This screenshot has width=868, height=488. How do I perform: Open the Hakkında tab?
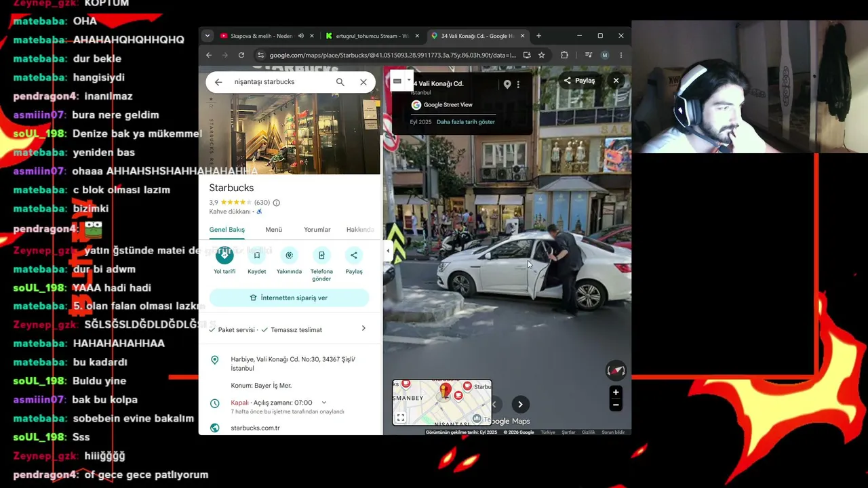(360, 230)
